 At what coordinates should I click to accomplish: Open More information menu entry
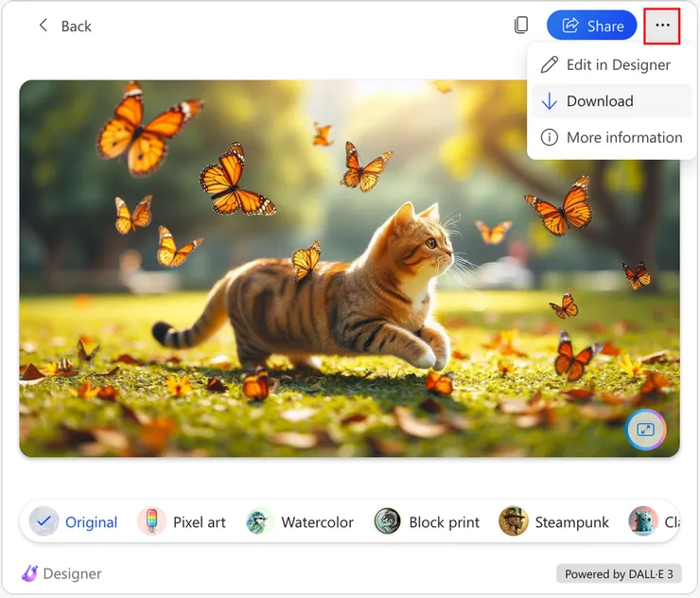(x=611, y=137)
